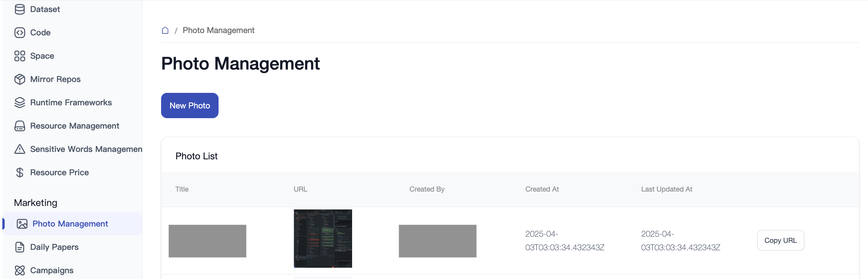Screen dimensions: 868x279
Task: Click the Sensitive Words warning triangle icon
Action: 20,149
